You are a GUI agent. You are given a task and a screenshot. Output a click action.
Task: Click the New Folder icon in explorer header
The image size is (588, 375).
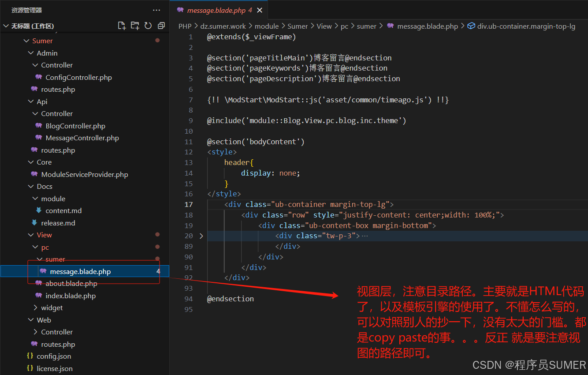pyautogui.click(x=135, y=26)
